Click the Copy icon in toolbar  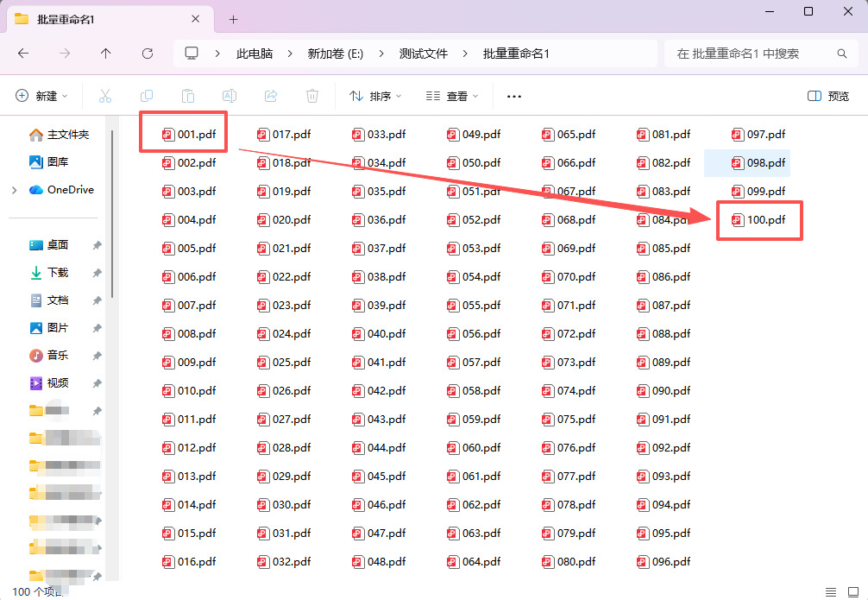pos(147,96)
